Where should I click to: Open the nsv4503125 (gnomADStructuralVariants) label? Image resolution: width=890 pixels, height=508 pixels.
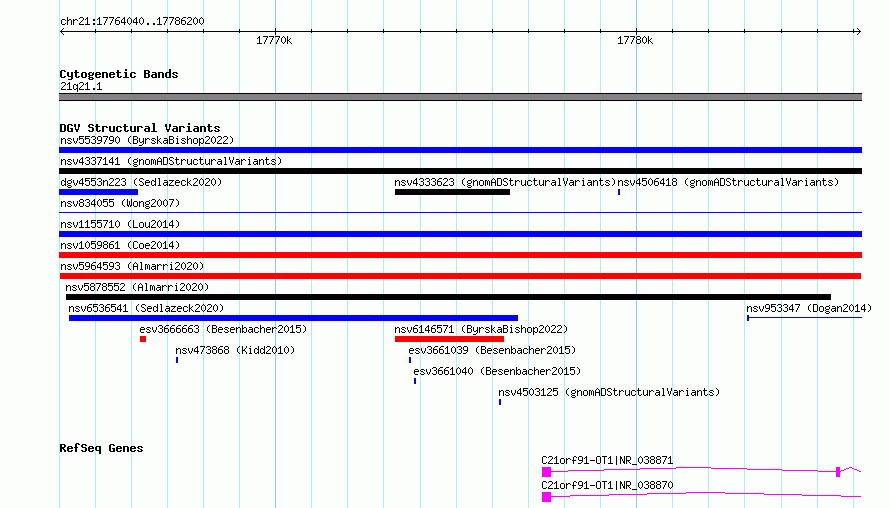coord(609,392)
